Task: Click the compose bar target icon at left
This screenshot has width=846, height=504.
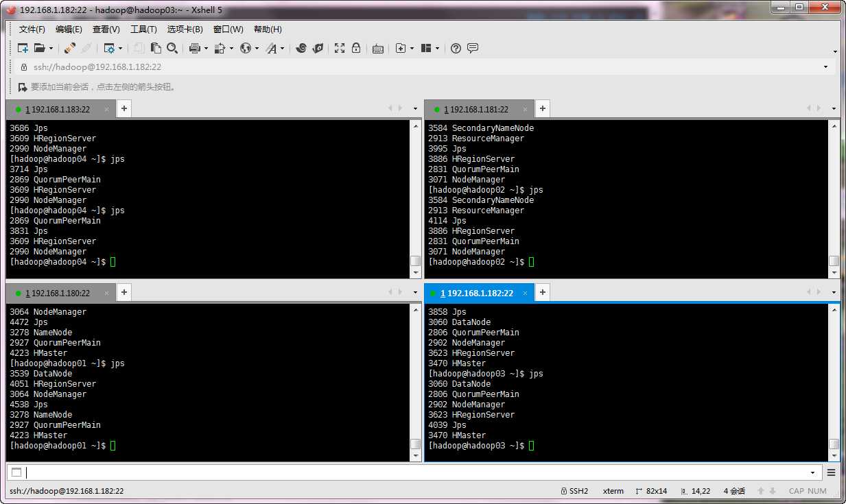Action: coord(16,472)
